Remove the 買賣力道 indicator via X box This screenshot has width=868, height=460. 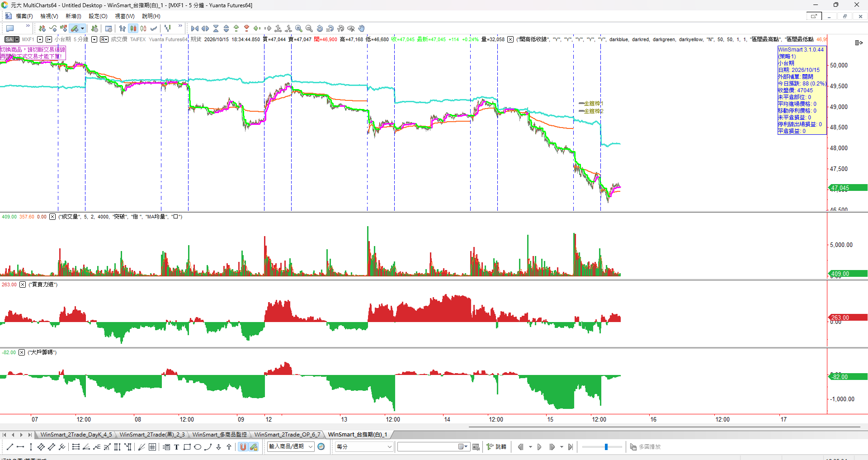coord(23,285)
